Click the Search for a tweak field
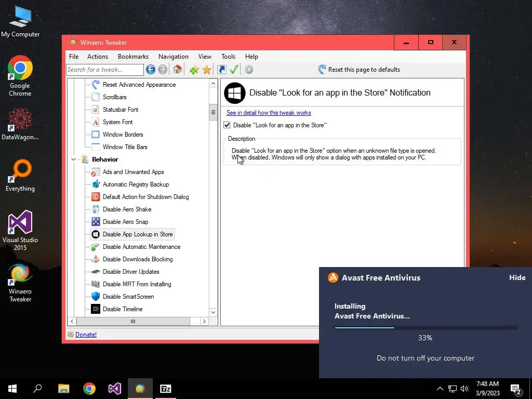The width and height of the screenshot is (532, 399). [105, 70]
